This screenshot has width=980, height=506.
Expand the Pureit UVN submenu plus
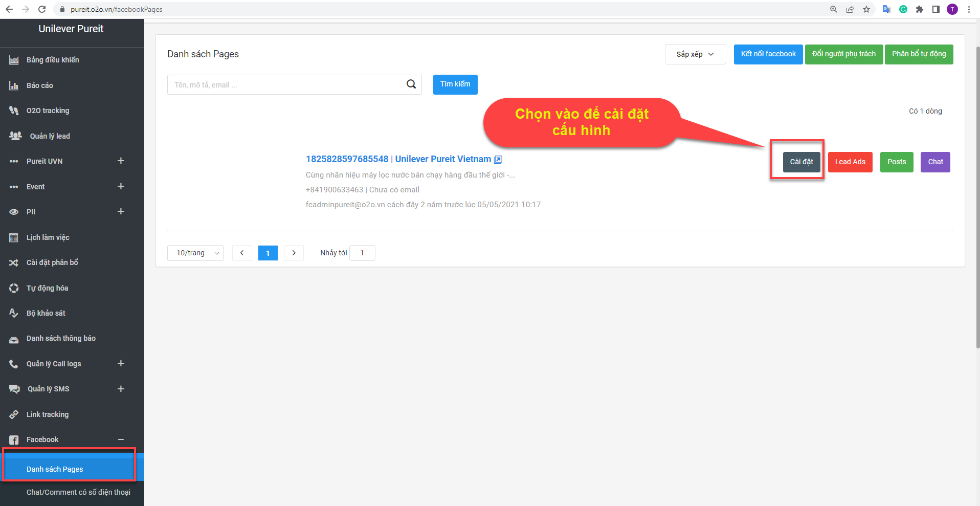tap(121, 161)
